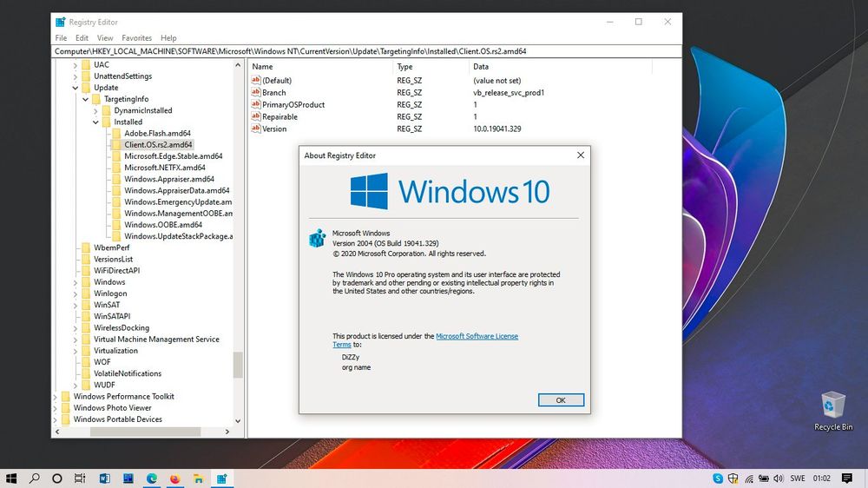
Task: Close the About Registry Editor dialog
Action: point(580,155)
